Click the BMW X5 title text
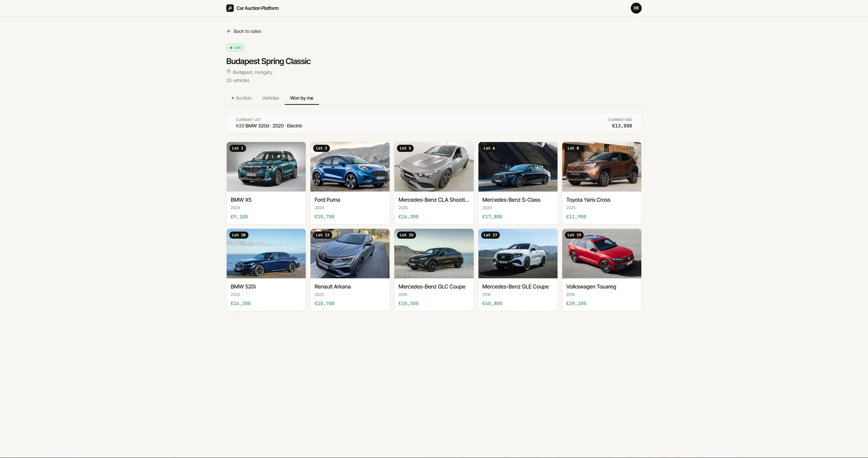Screen dimensions: 868x458 [x=241, y=200]
